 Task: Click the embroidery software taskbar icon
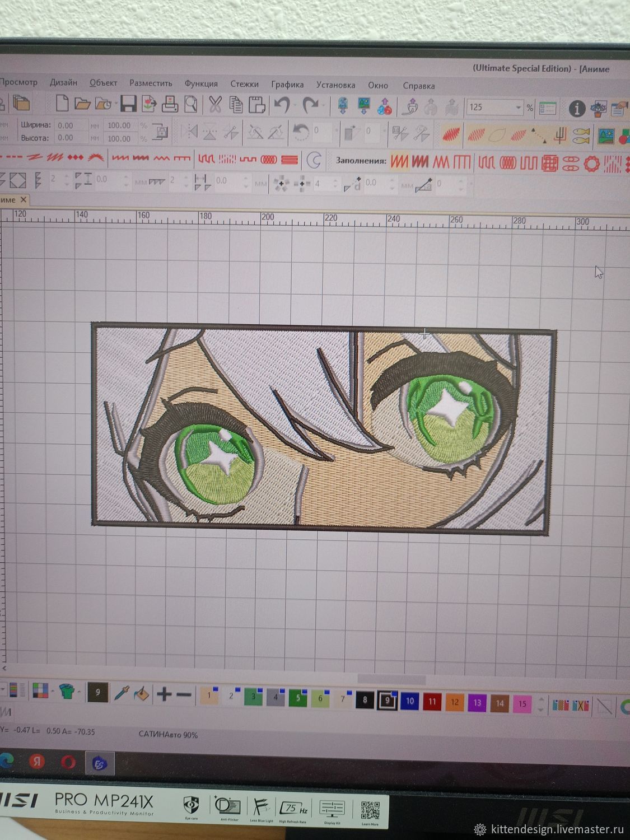[x=100, y=763]
